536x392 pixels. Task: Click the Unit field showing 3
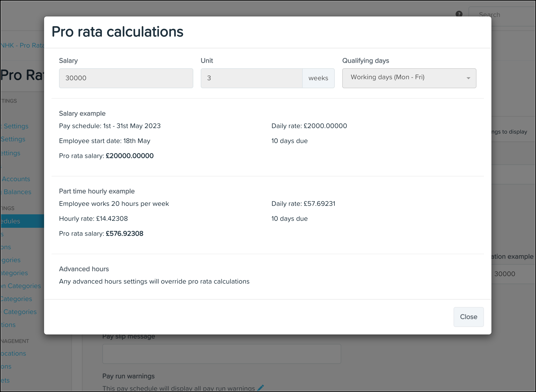click(251, 78)
